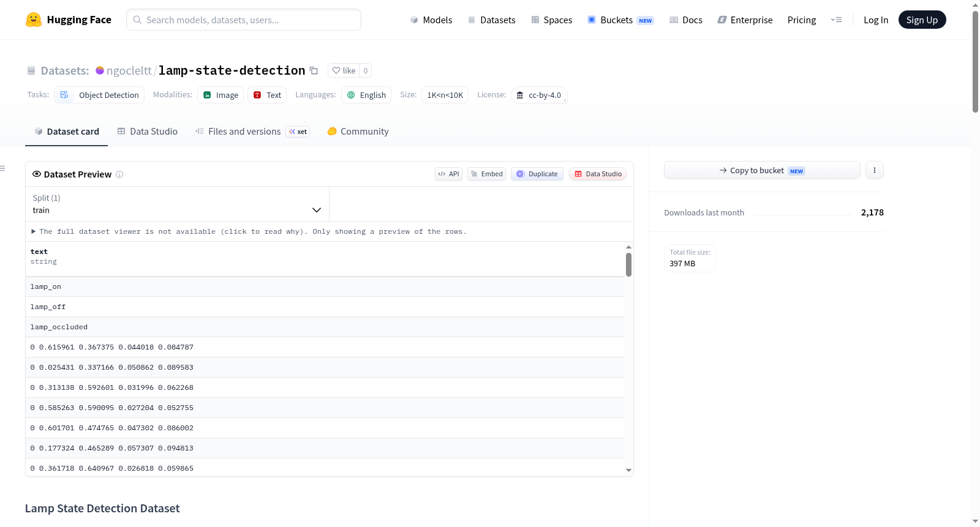
Task: Click the Log In link
Action: pyautogui.click(x=876, y=20)
